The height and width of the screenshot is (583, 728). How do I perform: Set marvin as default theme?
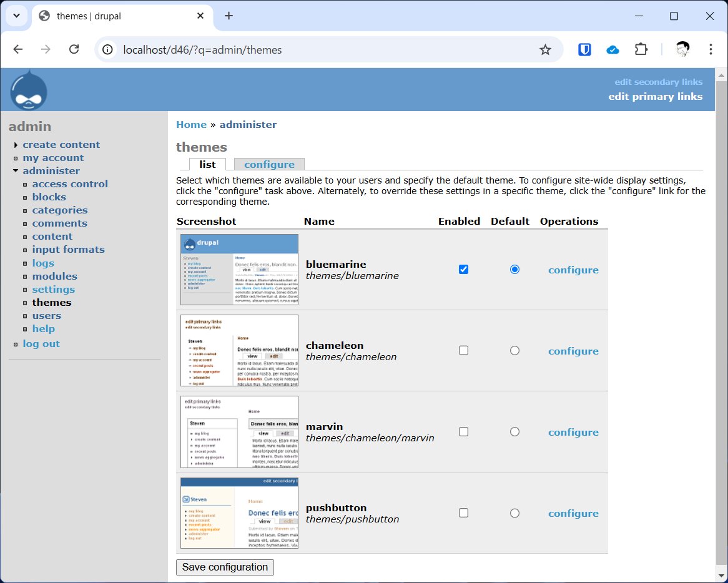pos(514,432)
